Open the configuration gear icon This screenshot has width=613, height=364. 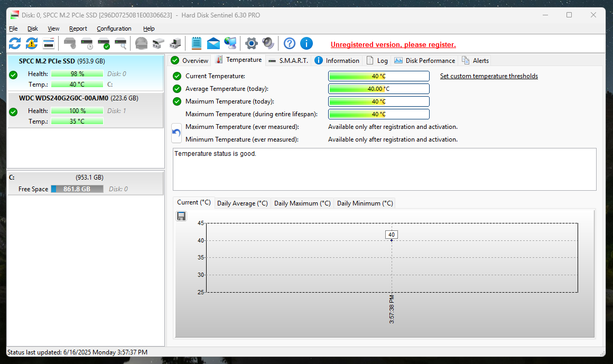[x=252, y=43]
